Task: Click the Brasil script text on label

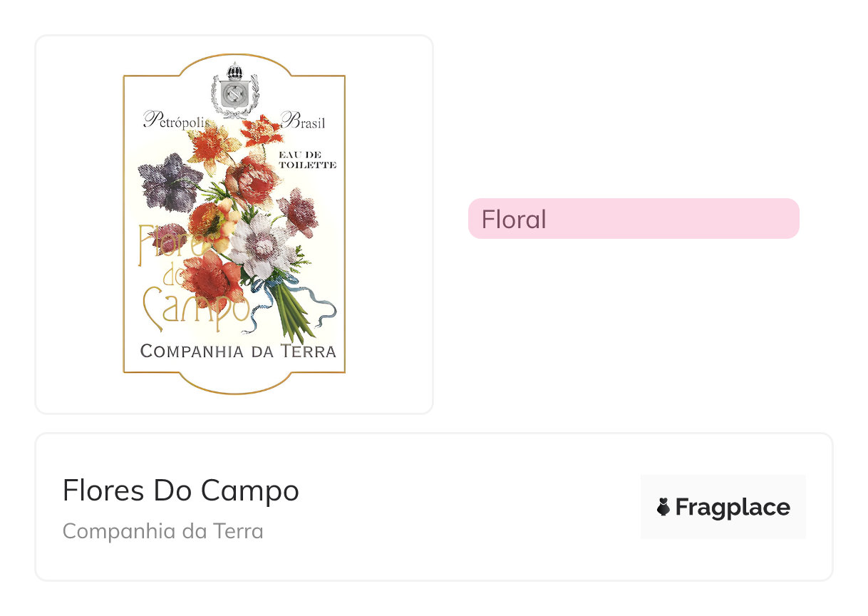Action: (304, 121)
